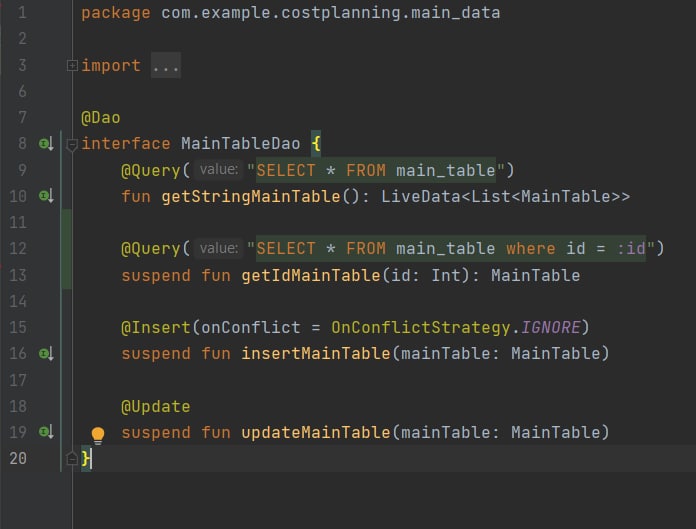The width and height of the screenshot is (696, 529).
Task: Click the yellow intention lightbulb icon
Action: pos(98,435)
